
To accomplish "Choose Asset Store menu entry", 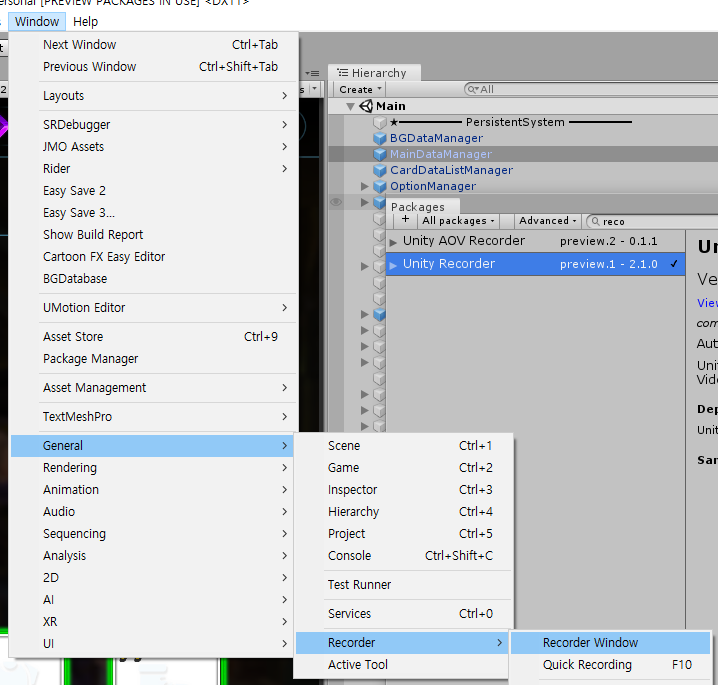I will click(x=153, y=337).
